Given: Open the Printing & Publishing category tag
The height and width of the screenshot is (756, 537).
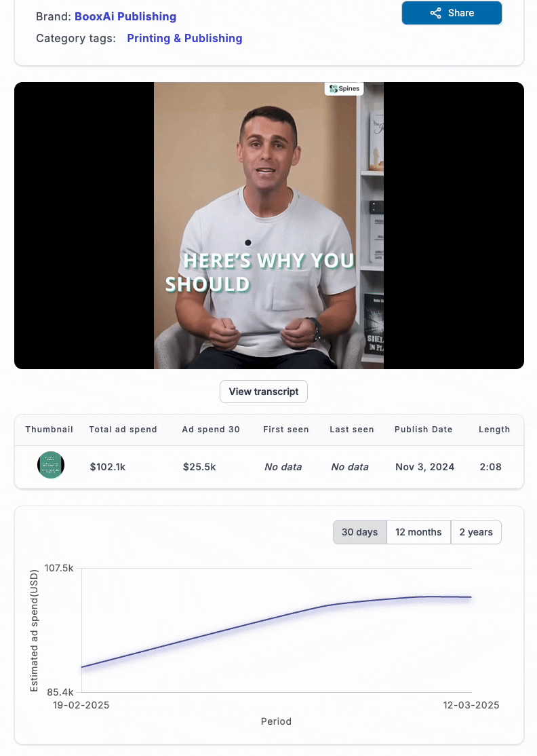Looking at the screenshot, I should tap(184, 38).
